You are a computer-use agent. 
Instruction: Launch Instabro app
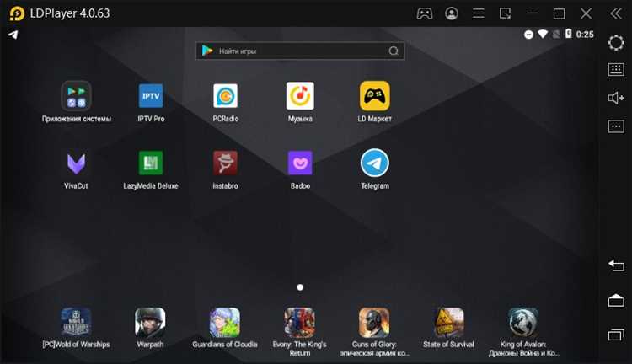click(x=225, y=163)
